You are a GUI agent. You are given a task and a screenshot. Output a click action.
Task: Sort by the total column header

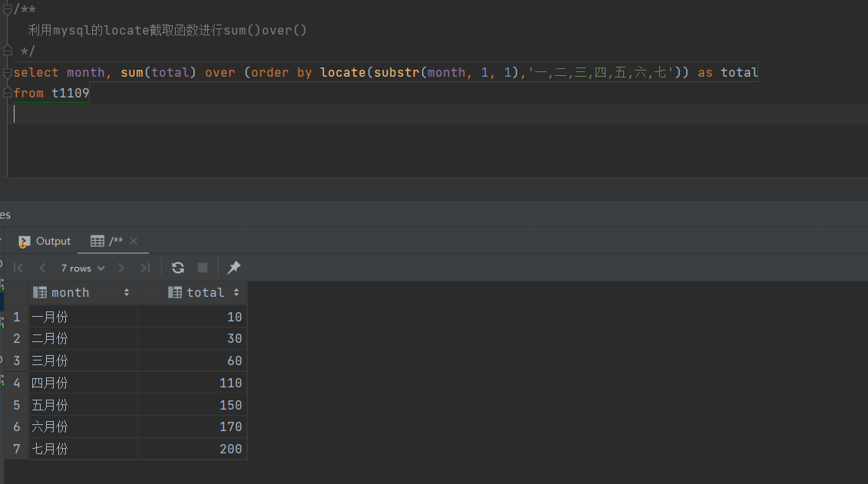click(192, 292)
